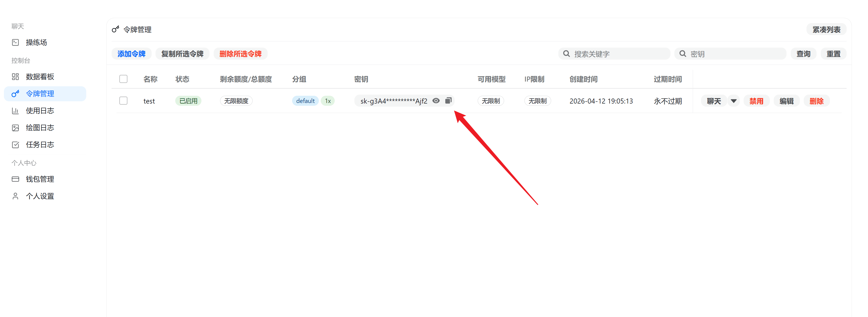Click the red 删除所选令牌 button
Screen dimensions: 868x317
click(240, 54)
